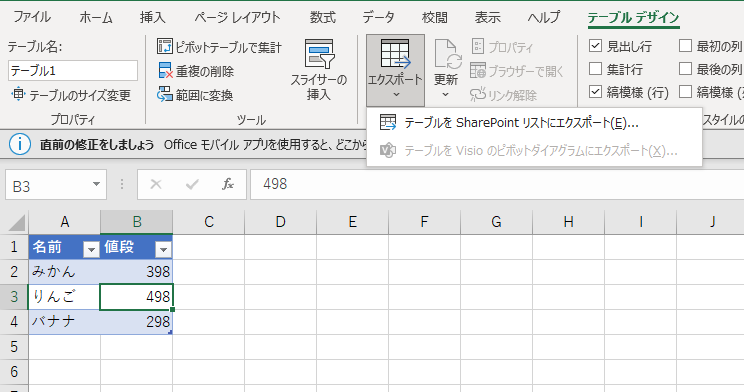Switch to the ホーム tab
744x392 pixels.
[96, 17]
